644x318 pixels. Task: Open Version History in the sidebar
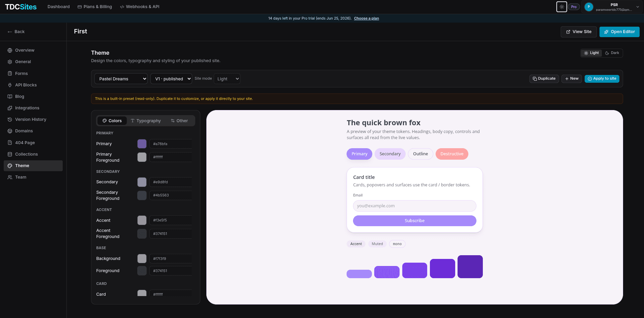(x=33, y=120)
